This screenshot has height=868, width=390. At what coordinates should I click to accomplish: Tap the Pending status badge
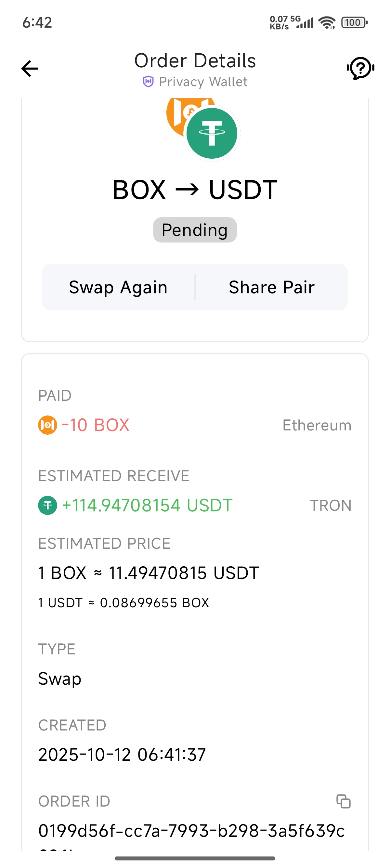coord(195,230)
